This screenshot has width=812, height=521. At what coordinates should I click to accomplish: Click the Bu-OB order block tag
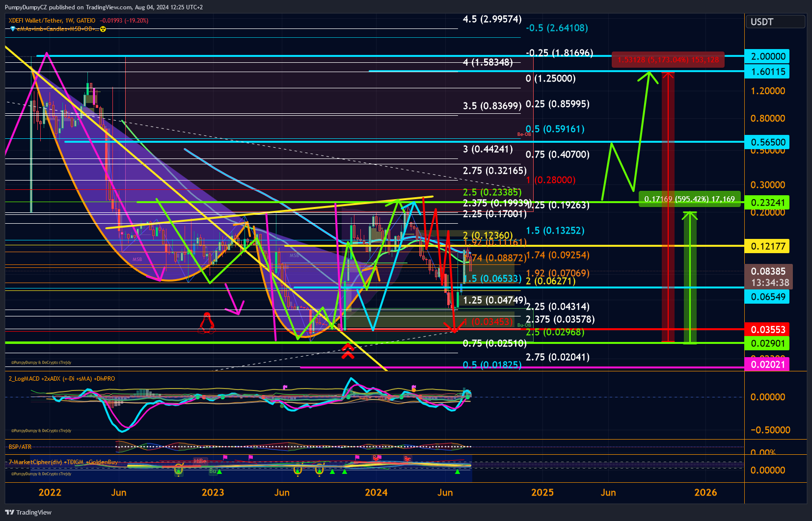[524, 325]
